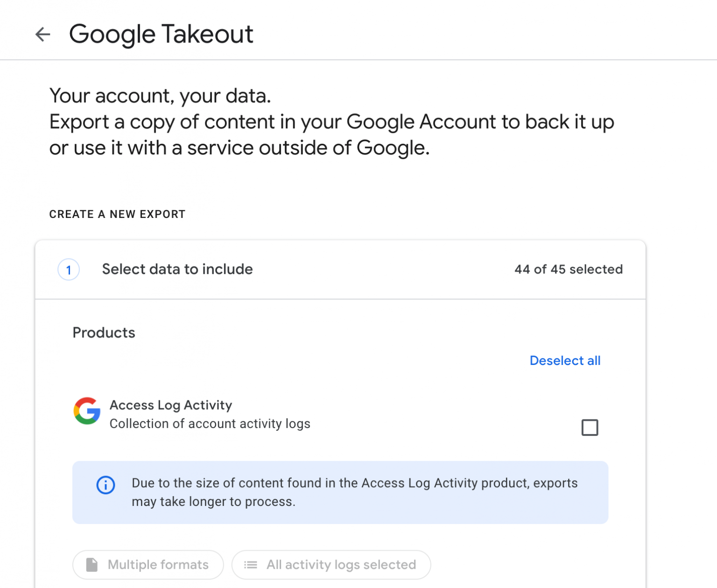Click the Products heading

click(104, 333)
